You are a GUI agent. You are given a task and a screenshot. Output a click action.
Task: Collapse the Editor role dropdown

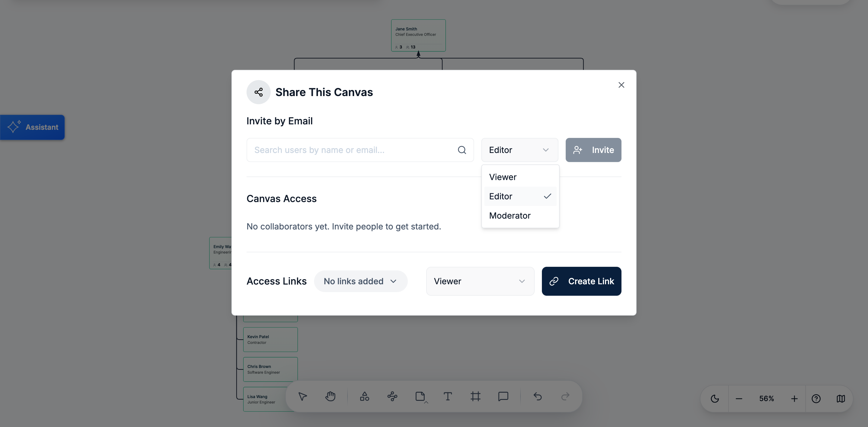[520, 150]
